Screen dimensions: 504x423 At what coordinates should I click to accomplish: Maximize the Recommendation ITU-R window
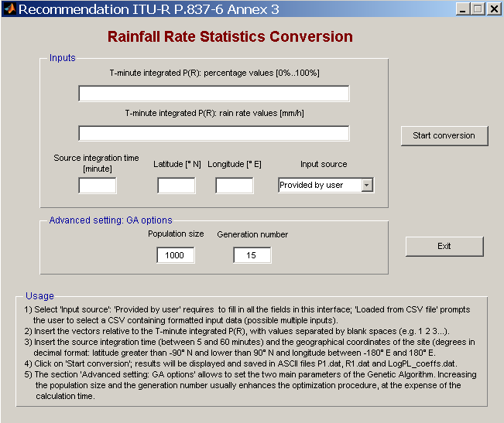[x=477, y=9]
